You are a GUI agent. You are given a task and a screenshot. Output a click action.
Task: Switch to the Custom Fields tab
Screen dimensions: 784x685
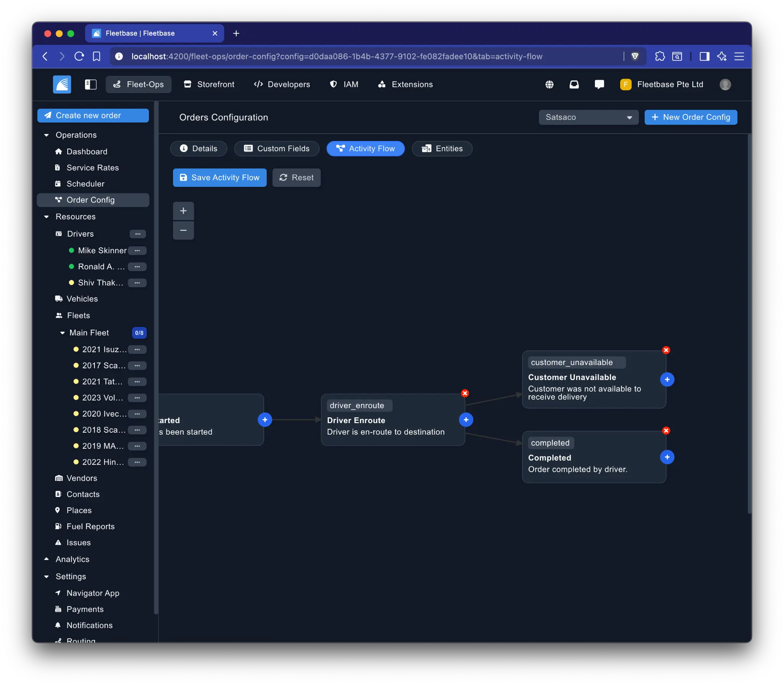coord(276,149)
